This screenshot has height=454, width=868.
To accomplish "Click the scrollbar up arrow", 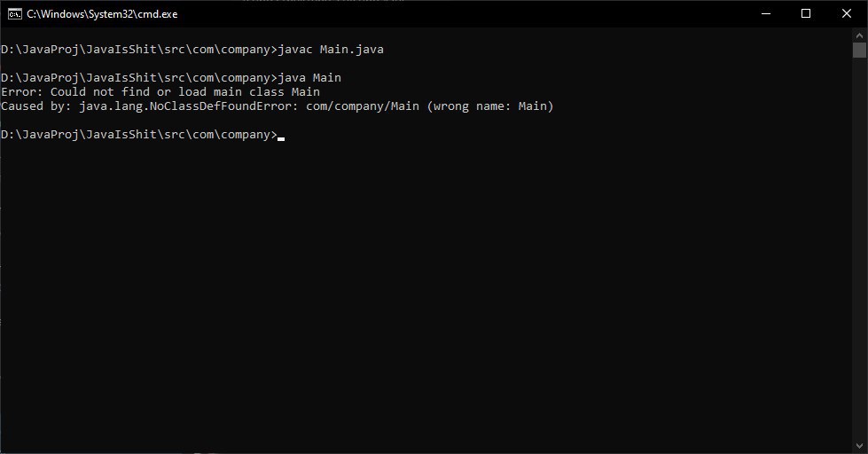I will pos(859,35).
